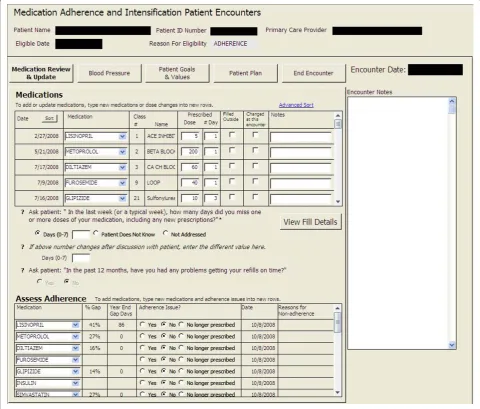The width and height of the screenshot is (480, 409).
Task: Check Changed at this encounter for Glipizide
Action: coord(255,197)
